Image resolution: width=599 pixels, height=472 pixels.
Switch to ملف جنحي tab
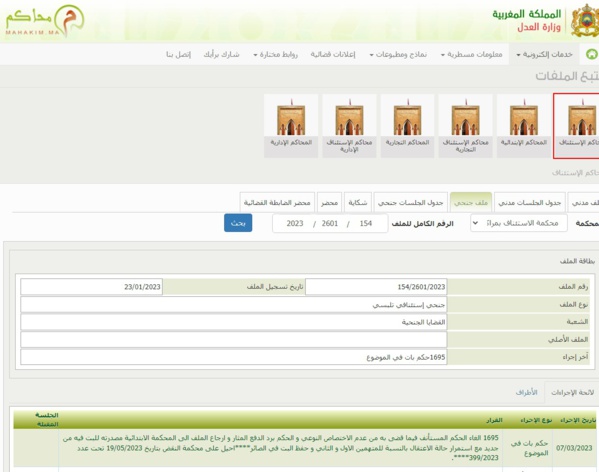[x=471, y=202]
